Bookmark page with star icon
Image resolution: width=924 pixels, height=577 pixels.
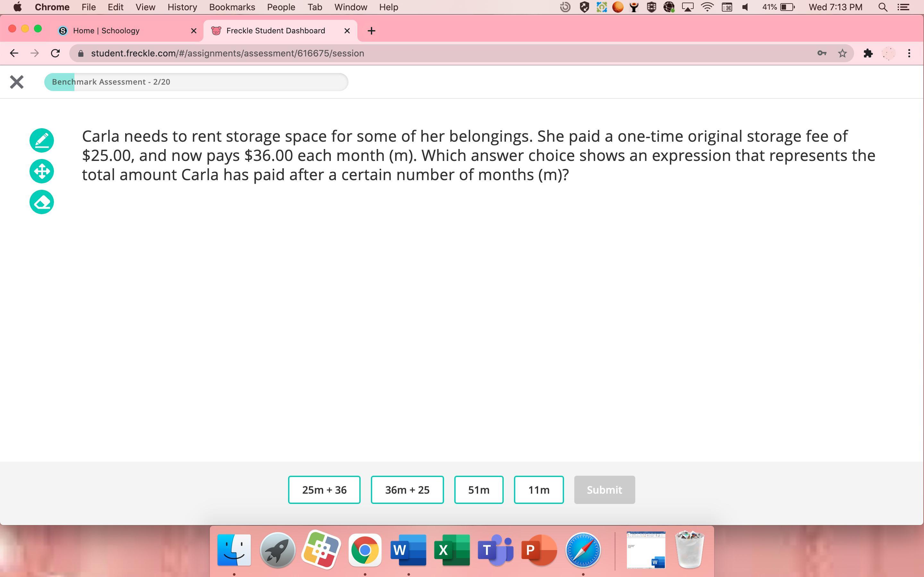842,54
